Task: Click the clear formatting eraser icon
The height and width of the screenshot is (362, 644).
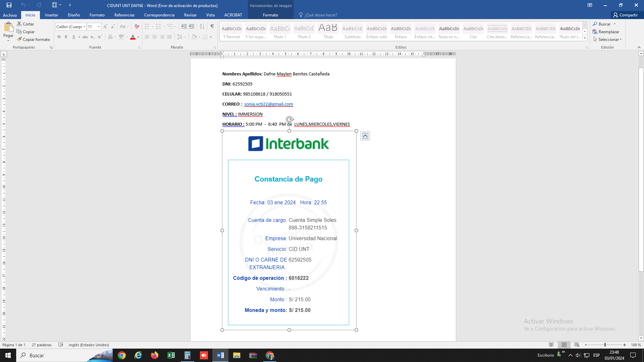Action: [137, 26]
